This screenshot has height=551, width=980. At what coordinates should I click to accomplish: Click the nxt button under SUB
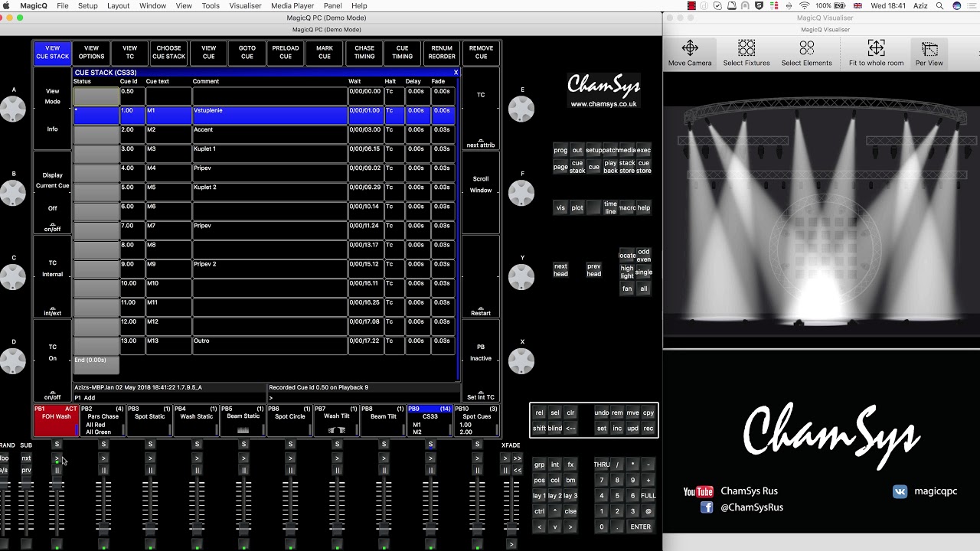[26, 458]
